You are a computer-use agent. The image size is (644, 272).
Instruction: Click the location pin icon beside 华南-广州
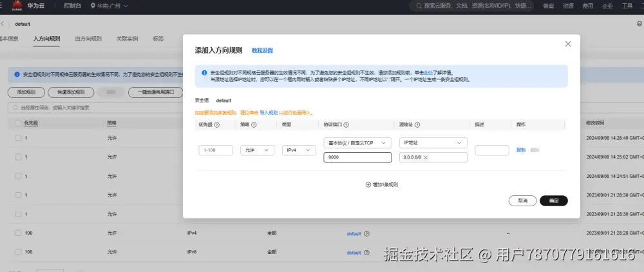[93, 6]
